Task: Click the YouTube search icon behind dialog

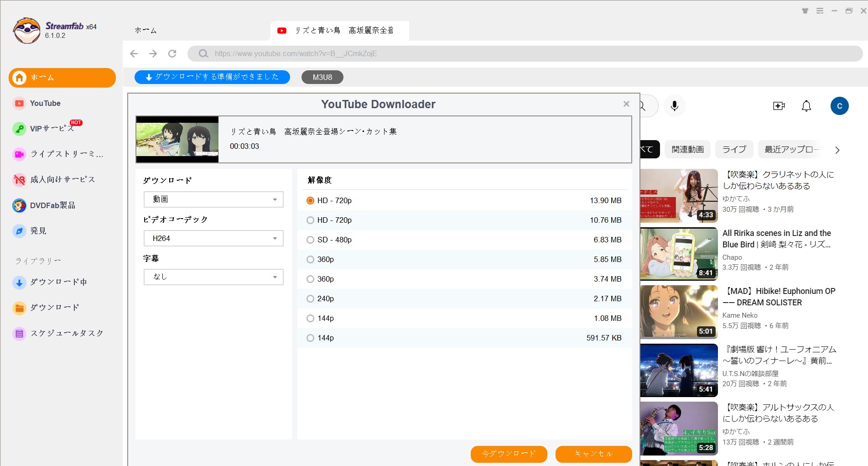Action: 643,106
